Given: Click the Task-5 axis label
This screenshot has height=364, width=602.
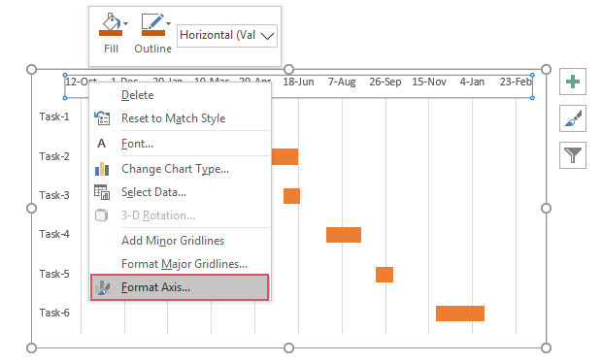Looking at the screenshot, I should point(54,274).
